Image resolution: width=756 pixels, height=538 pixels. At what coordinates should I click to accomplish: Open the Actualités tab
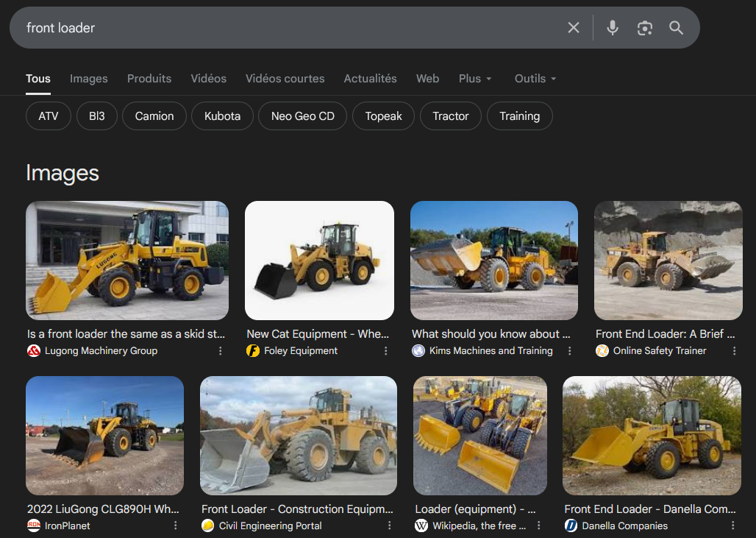point(371,79)
